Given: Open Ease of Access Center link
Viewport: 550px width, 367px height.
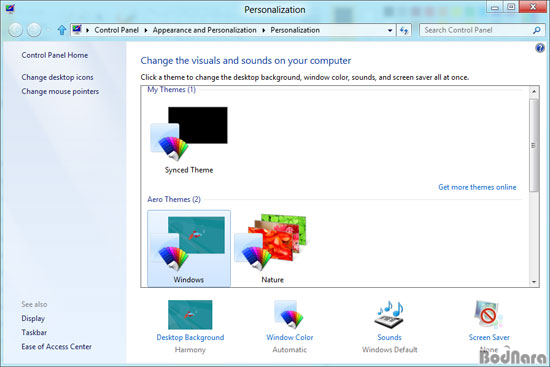Looking at the screenshot, I should (x=56, y=346).
